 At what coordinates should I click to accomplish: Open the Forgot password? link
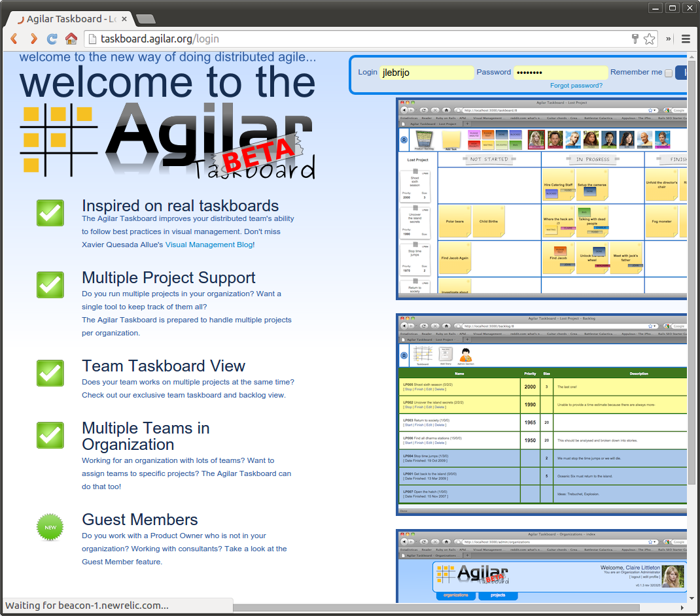click(x=576, y=85)
